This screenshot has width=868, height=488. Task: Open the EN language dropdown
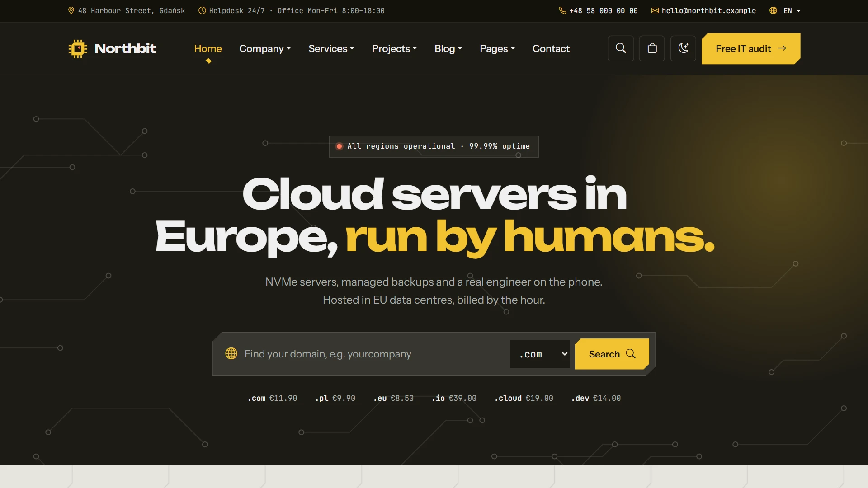[x=785, y=10]
